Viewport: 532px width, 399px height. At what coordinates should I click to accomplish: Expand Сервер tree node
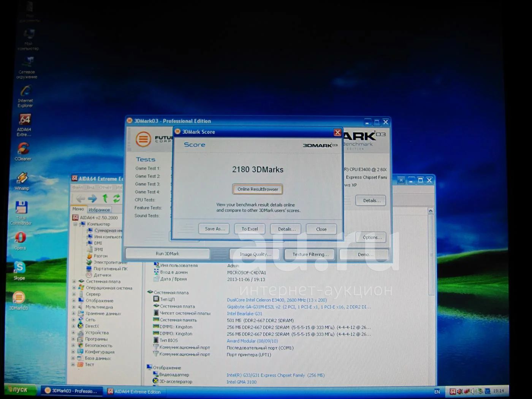(x=74, y=294)
